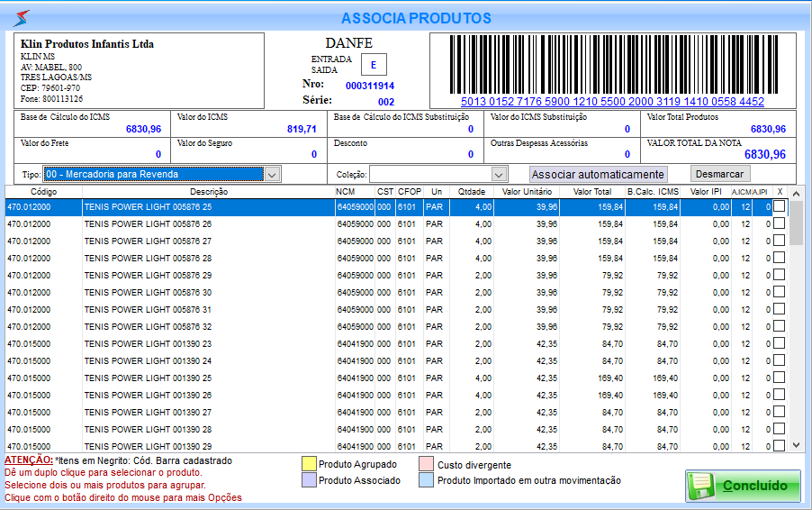Select the Tipo combo box value

[154, 174]
